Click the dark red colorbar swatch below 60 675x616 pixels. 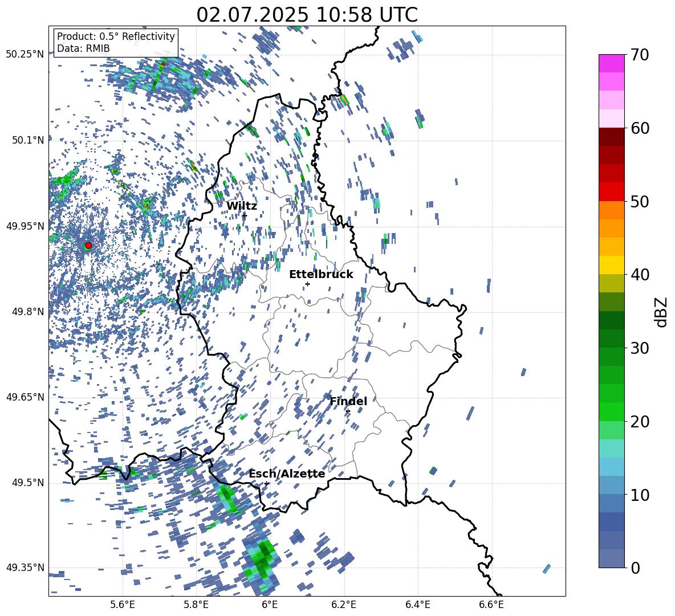coord(611,136)
